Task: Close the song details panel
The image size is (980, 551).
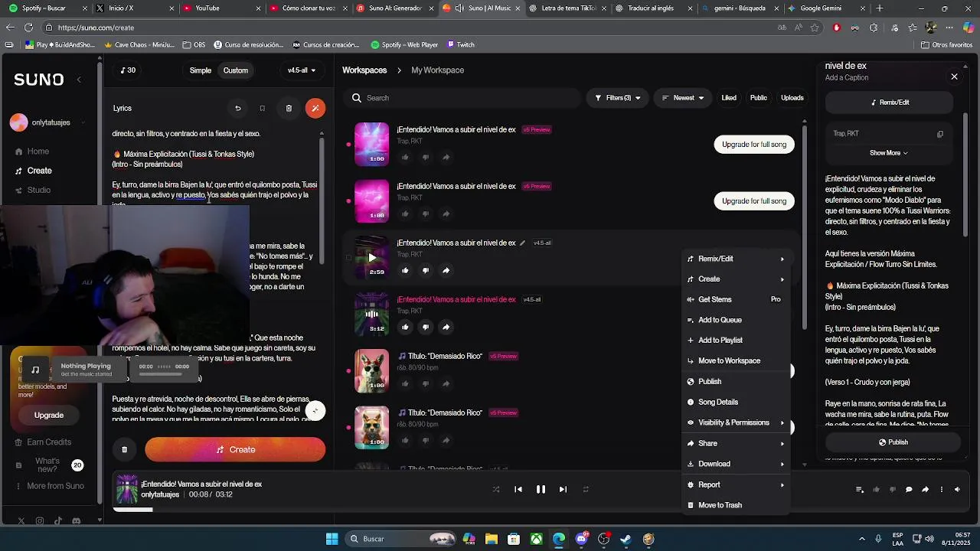Action: (x=954, y=77)
